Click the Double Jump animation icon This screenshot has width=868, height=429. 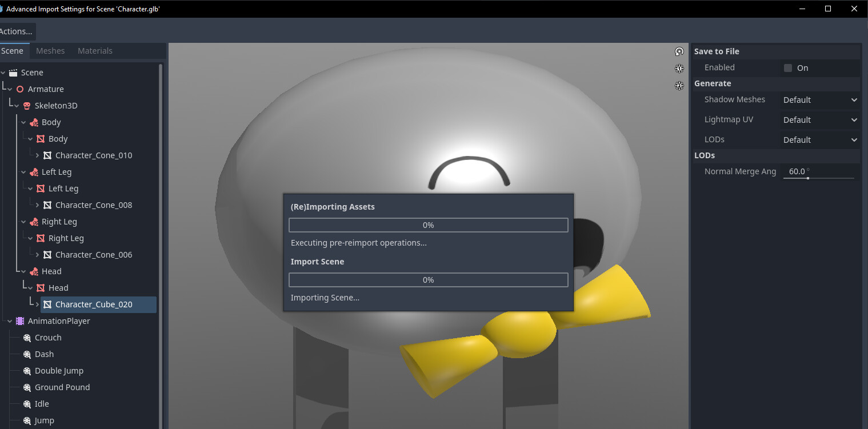point(27,371)
